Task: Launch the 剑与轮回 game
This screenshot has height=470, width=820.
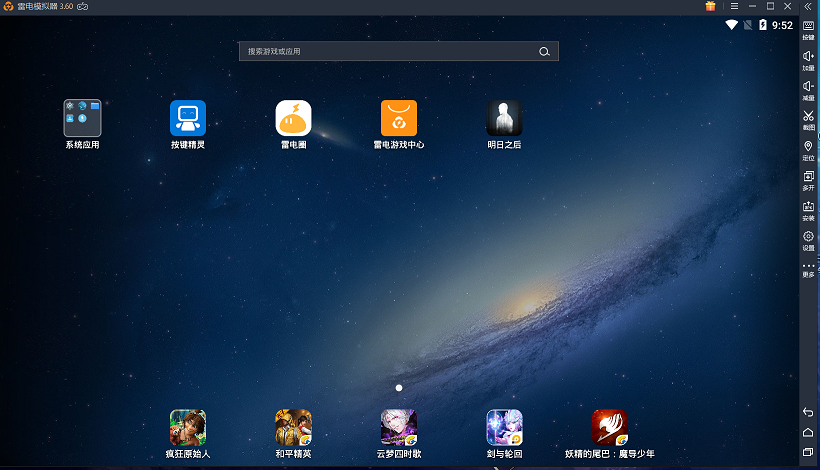Action: point(504,427)
